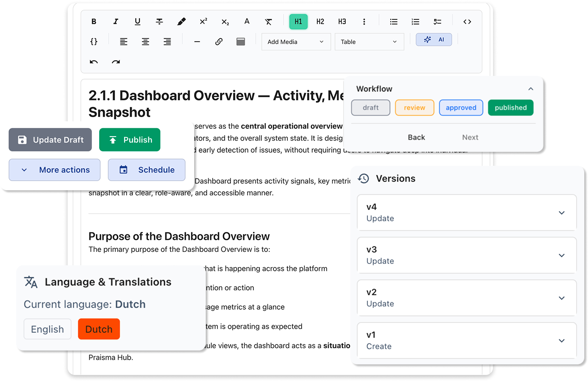
Task: Click the undo arrow
Action: [94, 62]
